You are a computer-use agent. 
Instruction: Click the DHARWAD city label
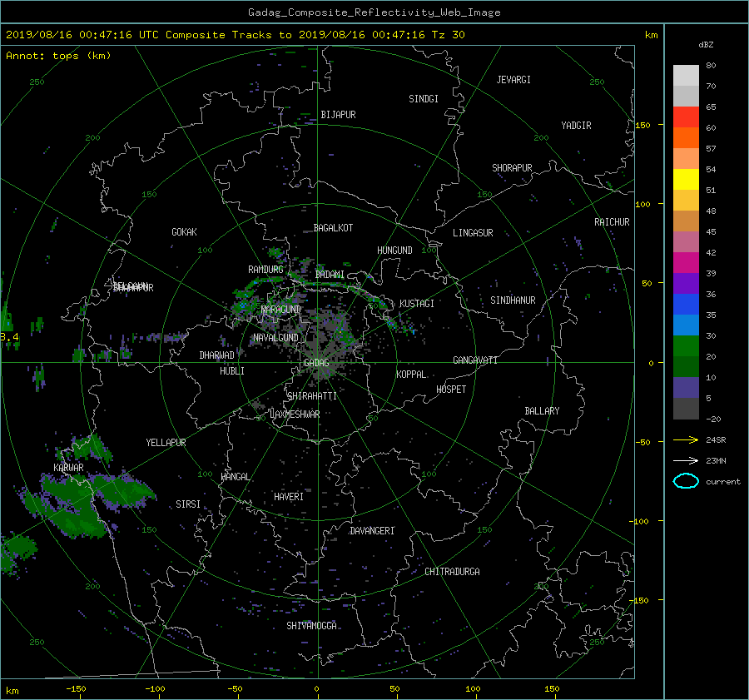tap(216, 355)
